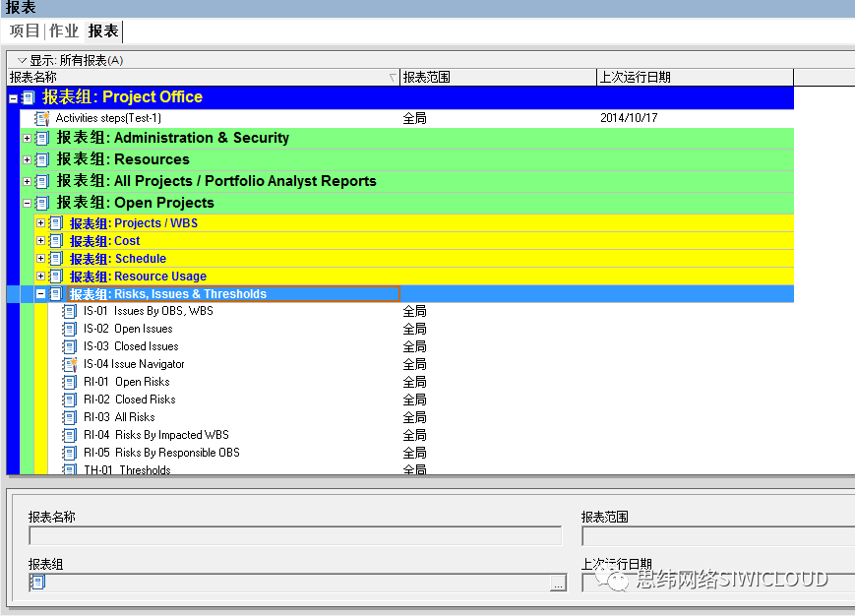Expand the Projects / WBS group
855x616 pixels.
(x=40, y=223)
